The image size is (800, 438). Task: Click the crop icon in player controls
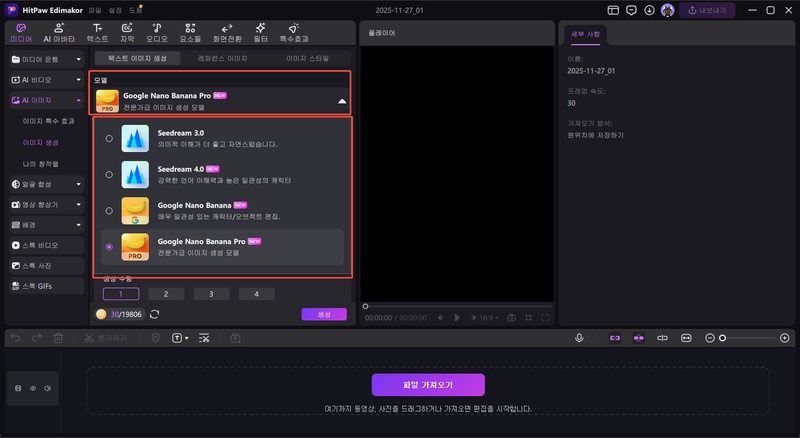(x=529, y=318)
